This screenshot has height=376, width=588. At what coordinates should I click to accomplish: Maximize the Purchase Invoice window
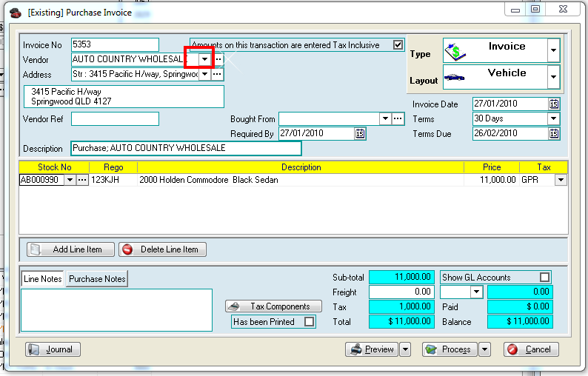point(535,9)
